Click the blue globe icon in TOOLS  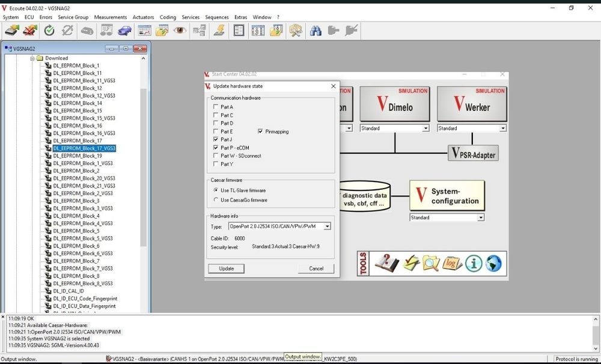(x=493, y=264)
